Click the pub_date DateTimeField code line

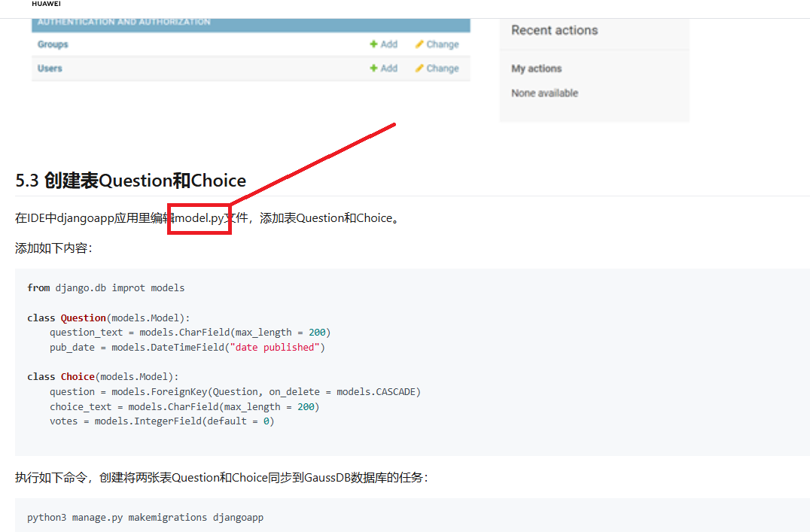pos(187,347)
